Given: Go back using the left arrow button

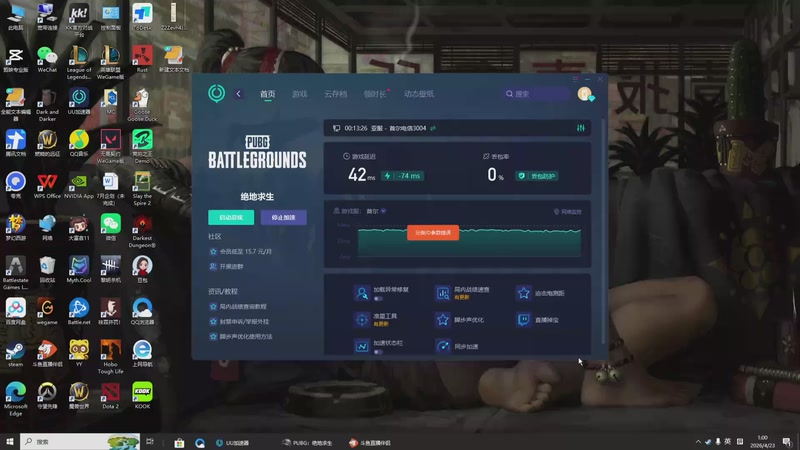Looking at the screenshot, I should 238,94.
